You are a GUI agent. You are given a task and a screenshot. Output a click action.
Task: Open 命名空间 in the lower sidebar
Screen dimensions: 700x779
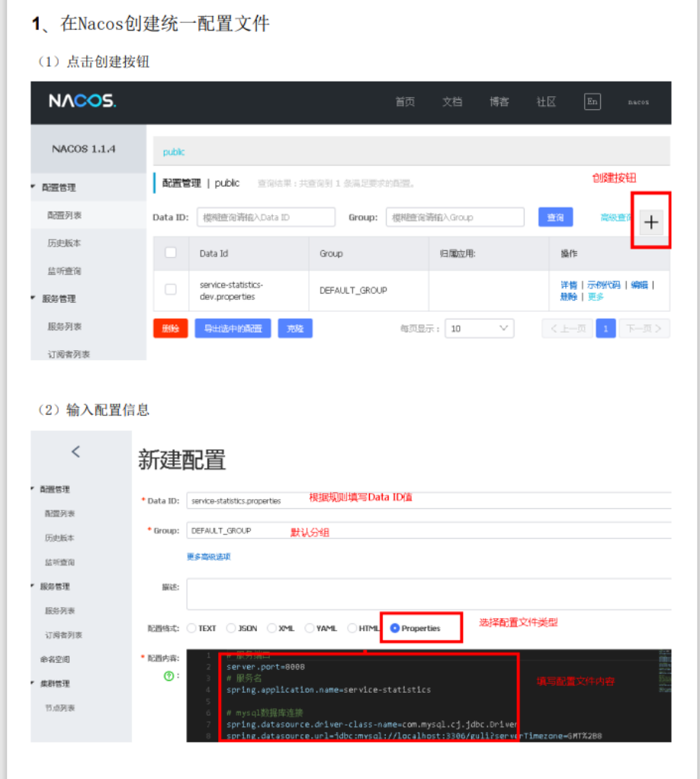pyautogui.click(x=55, y=659)
